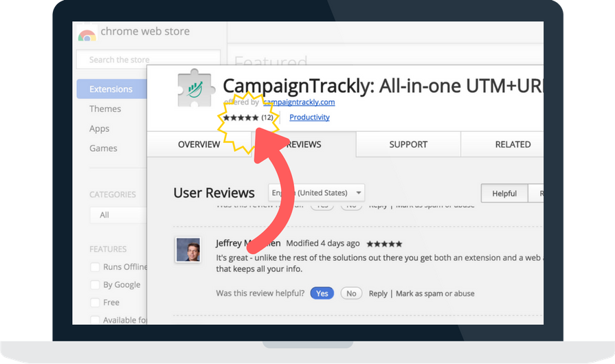Click the five-star rating under the extension title
The image size is (615, 364).
point(241,117)
